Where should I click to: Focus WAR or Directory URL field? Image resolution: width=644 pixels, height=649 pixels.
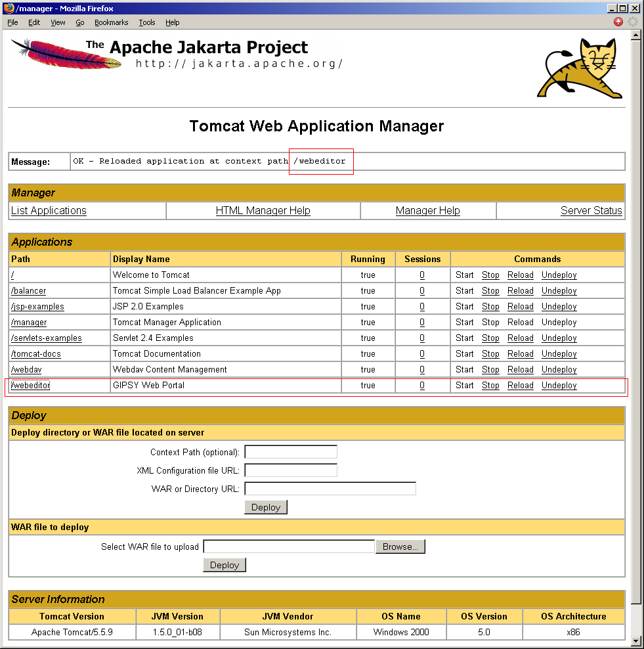[330, 489]
